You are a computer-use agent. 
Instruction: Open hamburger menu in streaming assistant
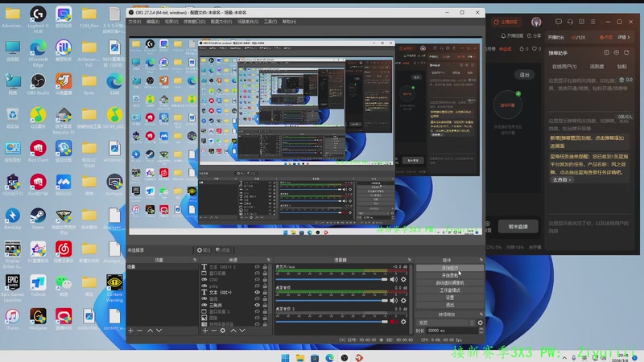pyautogui.click(x=592, y=22)
